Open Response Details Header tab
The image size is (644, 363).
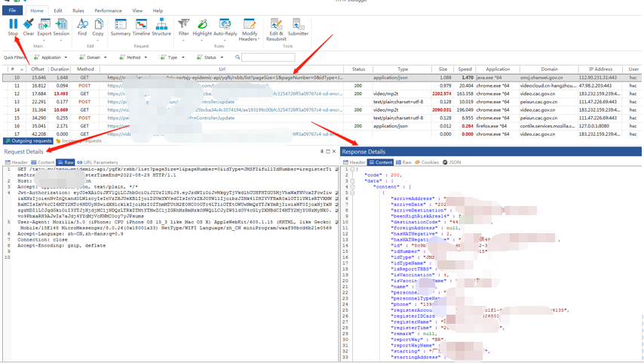(354, 162)
